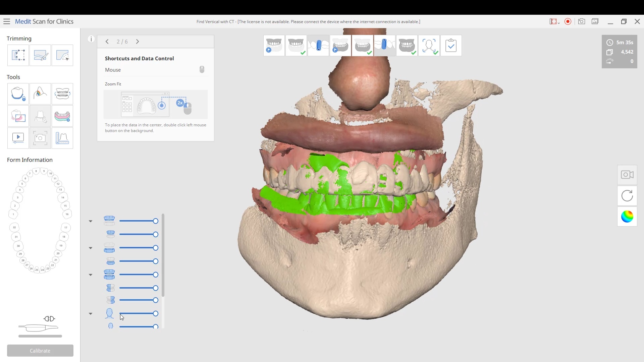Collapse the face data group arrow
The height and width of the screenshot is (362, 644).
91,314
